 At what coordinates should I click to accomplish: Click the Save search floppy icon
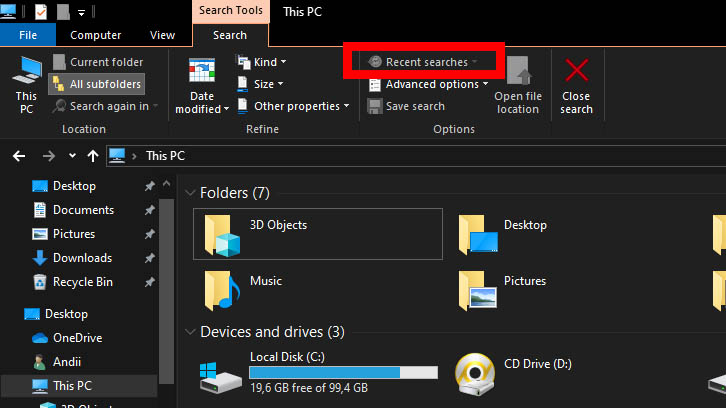(375, 106)
